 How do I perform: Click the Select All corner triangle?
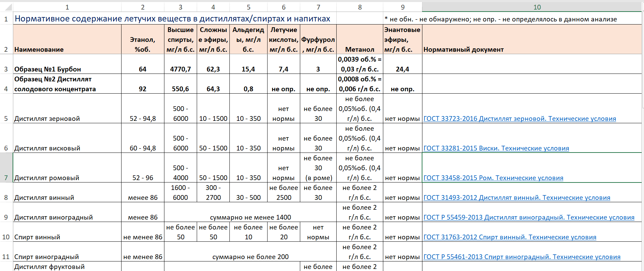[x=7, y=7]
